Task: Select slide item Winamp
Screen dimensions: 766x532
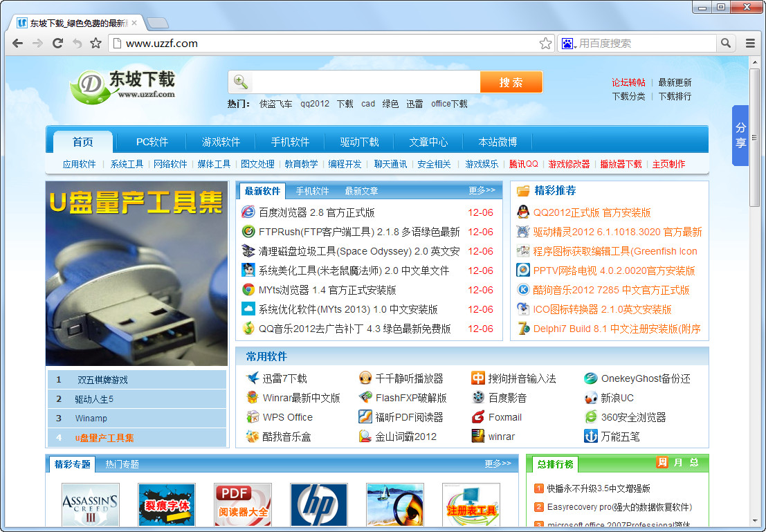Action: pyautogui.click(x=137, y=418)
